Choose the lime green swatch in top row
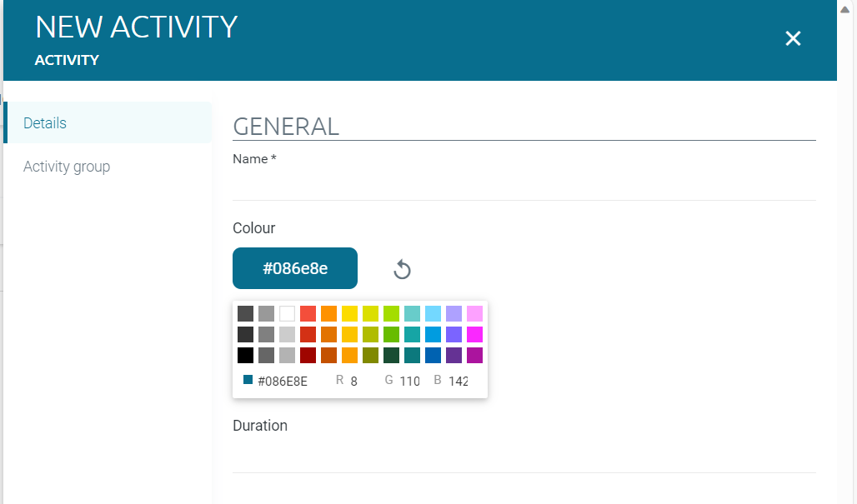 391,313
